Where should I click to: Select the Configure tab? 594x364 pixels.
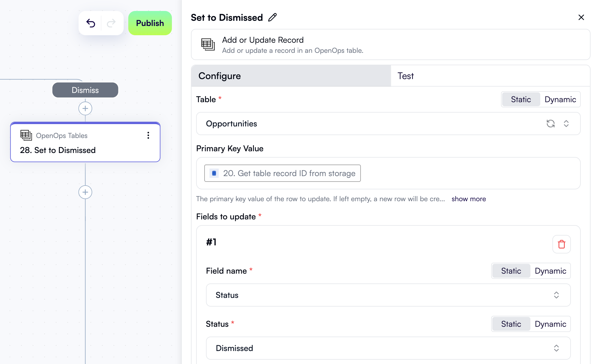[219, 76]
